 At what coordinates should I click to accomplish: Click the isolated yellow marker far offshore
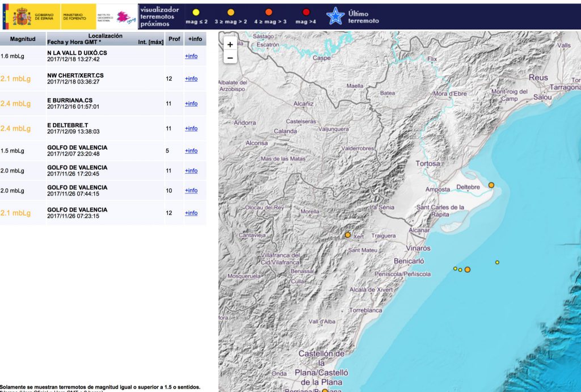pyautogui.click(x=497, y=262)
